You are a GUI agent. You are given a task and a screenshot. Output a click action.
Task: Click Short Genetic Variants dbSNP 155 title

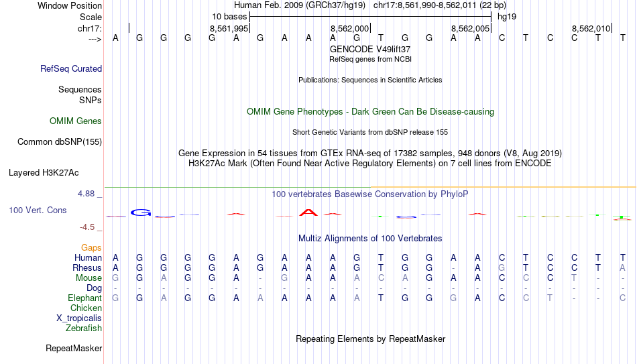coord(370,133)
